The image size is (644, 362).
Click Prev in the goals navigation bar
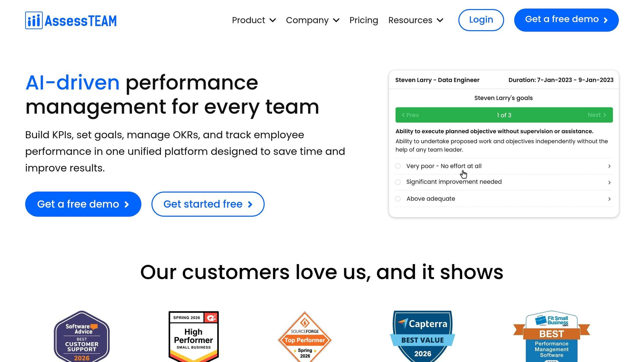tap(410, 115)
